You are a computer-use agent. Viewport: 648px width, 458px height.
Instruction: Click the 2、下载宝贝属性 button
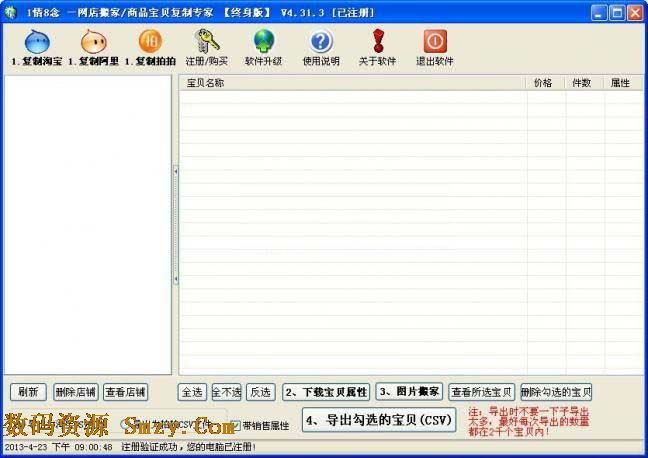(x=326, y=392)
